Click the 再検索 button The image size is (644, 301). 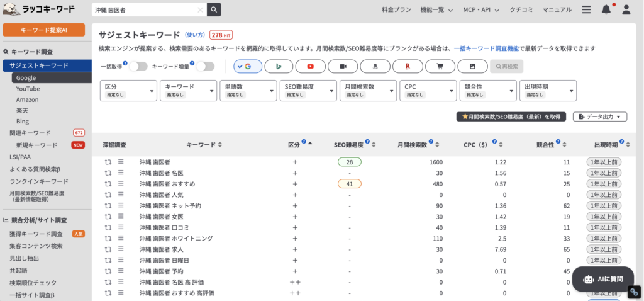[x=506, y=66]
